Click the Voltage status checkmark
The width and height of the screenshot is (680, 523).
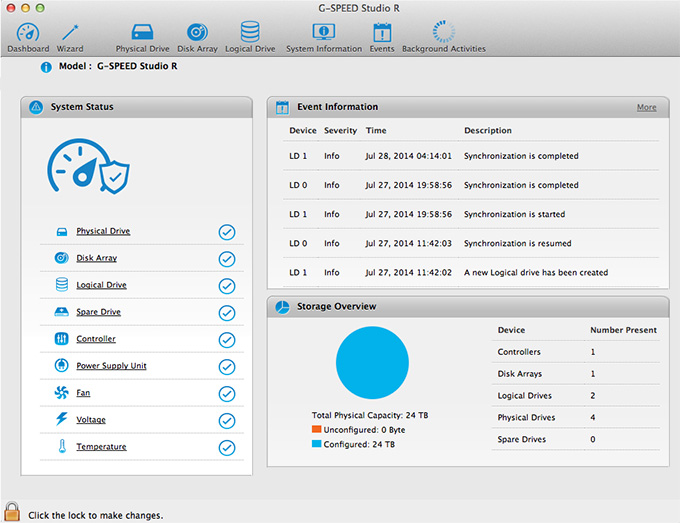227,421
